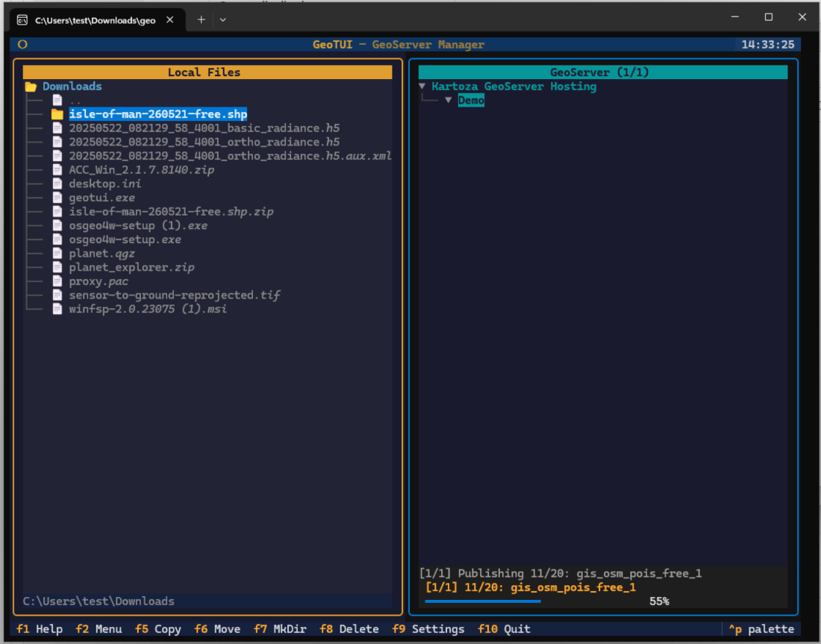The image size is (821, 644).
Task: Open a new terminal tab with plus
Action: [201, 20]
